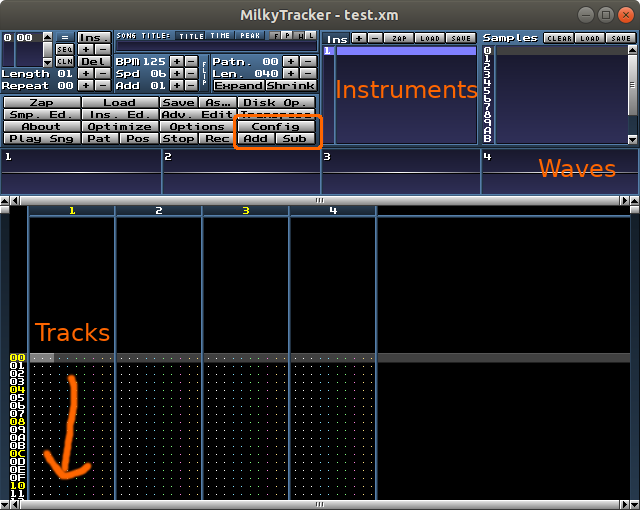Click Load in the main menu
The height and width of the screenshot is (510, 640).
(x=120, y=102)
